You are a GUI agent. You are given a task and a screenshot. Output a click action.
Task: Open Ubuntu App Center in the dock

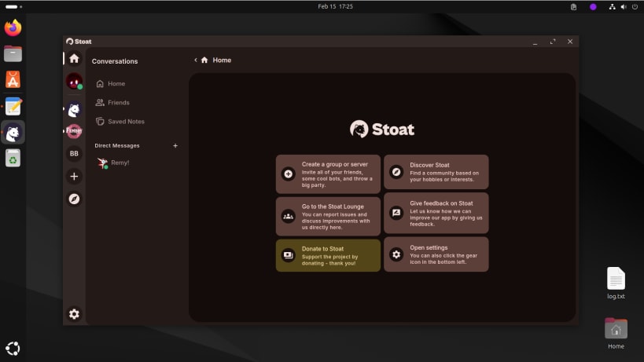click(x=13, y=79)
